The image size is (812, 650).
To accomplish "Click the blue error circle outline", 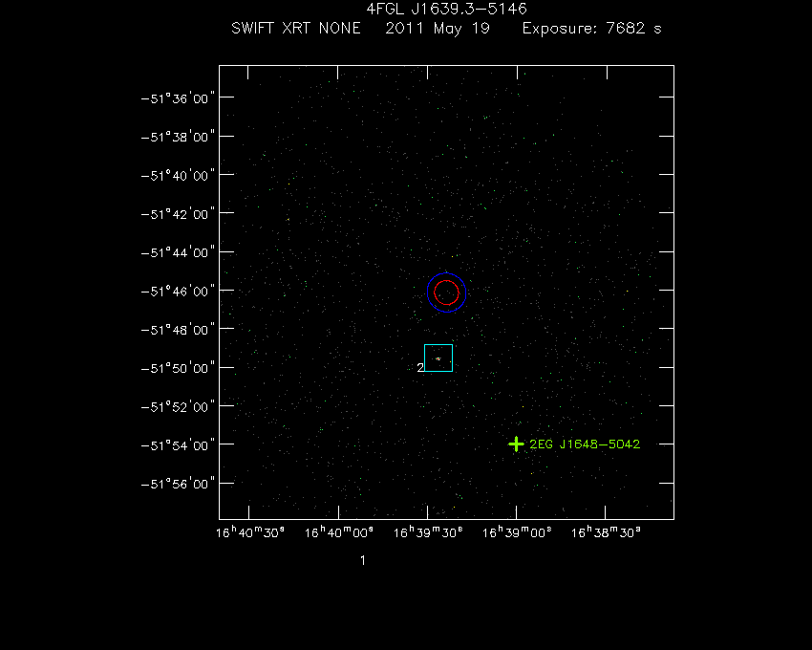I will pos(446,292).
